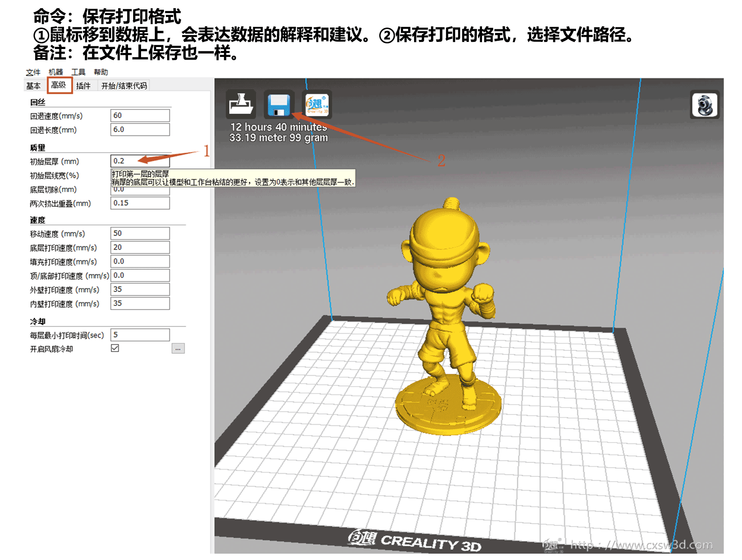
Task: Click the Creality share icon
Action: pos(317,104)
